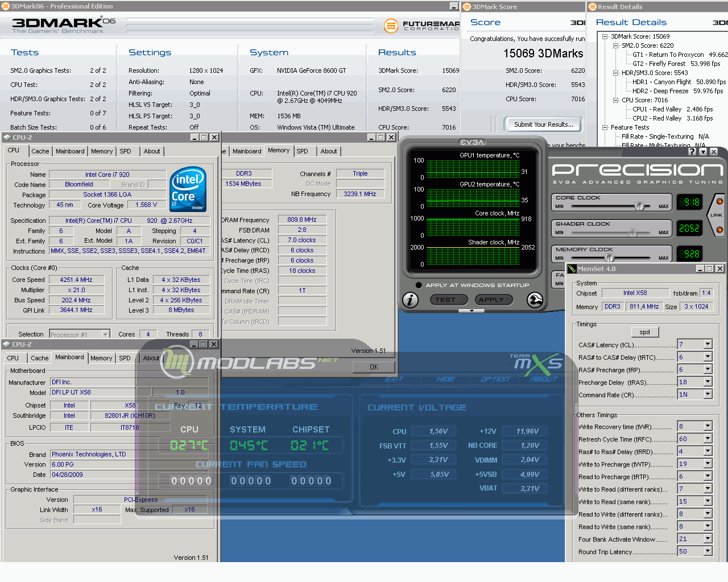Open Four Bank Activate Window dropdown

click(x=708, y=539)
